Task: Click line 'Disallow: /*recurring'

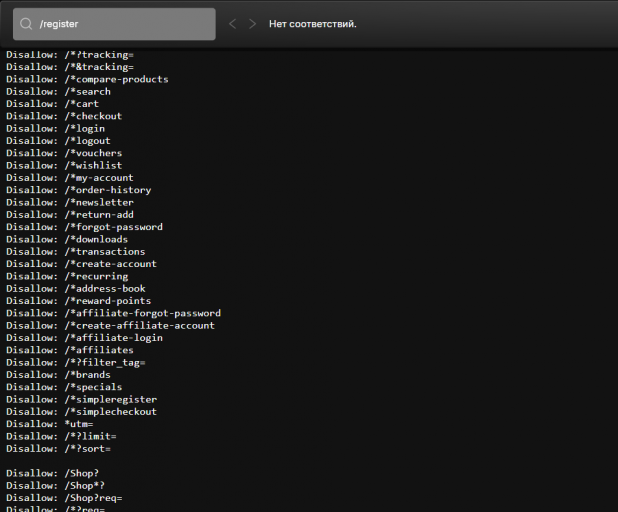Action: 67,276
